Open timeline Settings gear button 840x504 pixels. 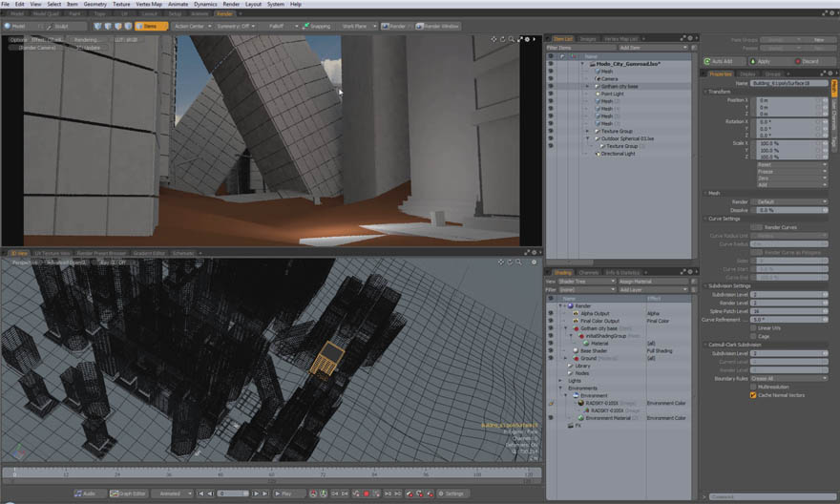click(451, 493)
